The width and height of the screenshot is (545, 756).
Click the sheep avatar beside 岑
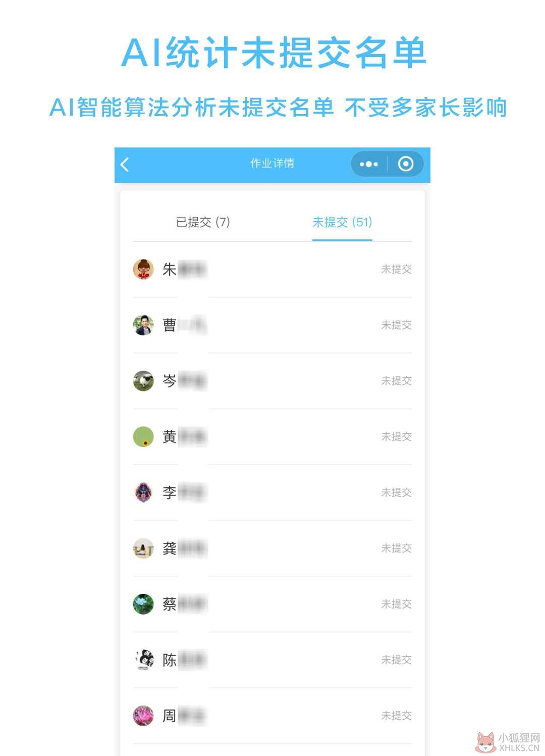143,381
